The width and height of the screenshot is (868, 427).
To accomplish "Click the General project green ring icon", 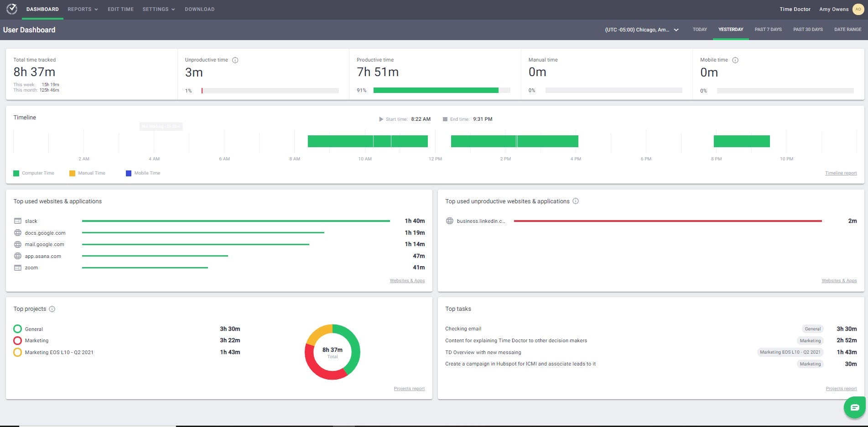I will [x=18, y=329].
